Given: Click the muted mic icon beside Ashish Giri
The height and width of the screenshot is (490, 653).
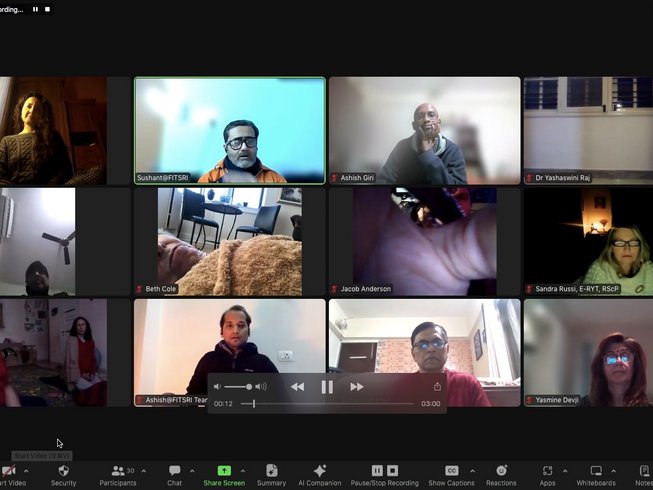Looking at the screenshot, I should 334,178.
